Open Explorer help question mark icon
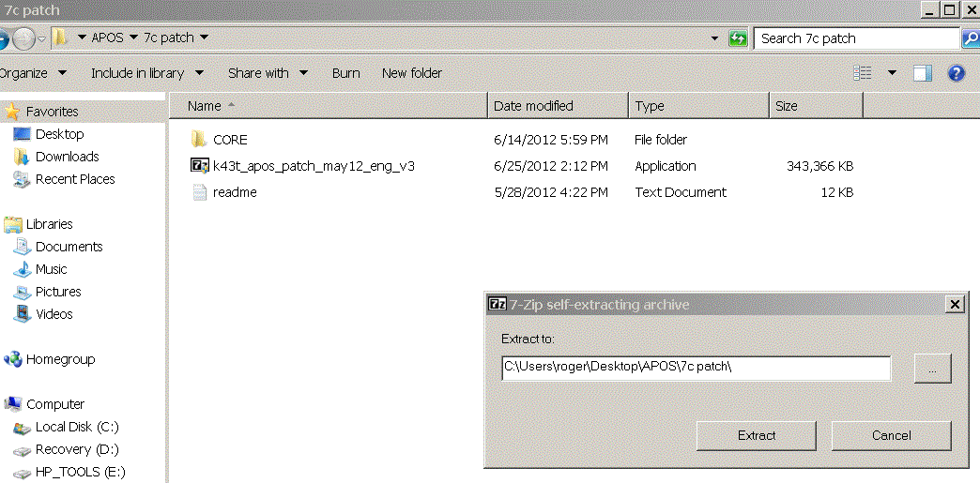This screenshot has width=980, height=483. coord(957,73)
